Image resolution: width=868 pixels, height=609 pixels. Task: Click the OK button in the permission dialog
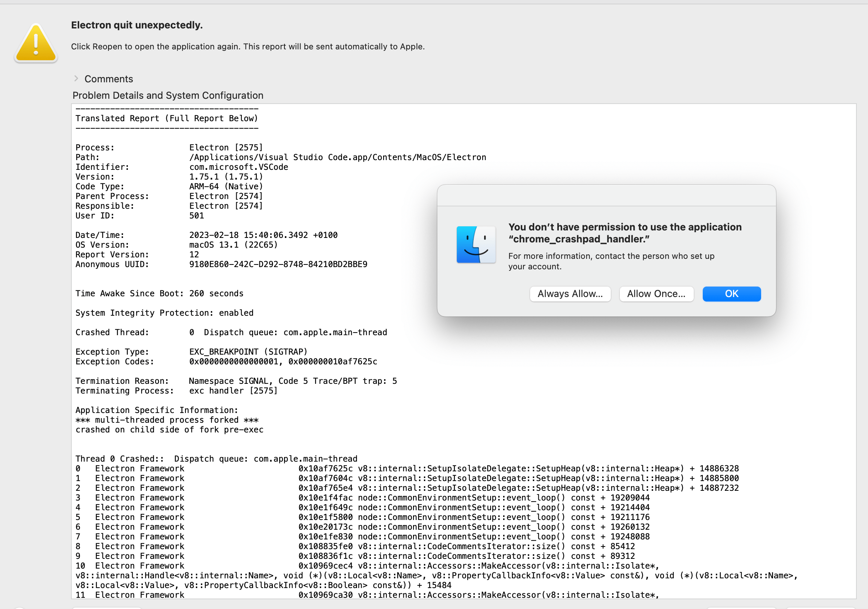click(x=731, y=294)
